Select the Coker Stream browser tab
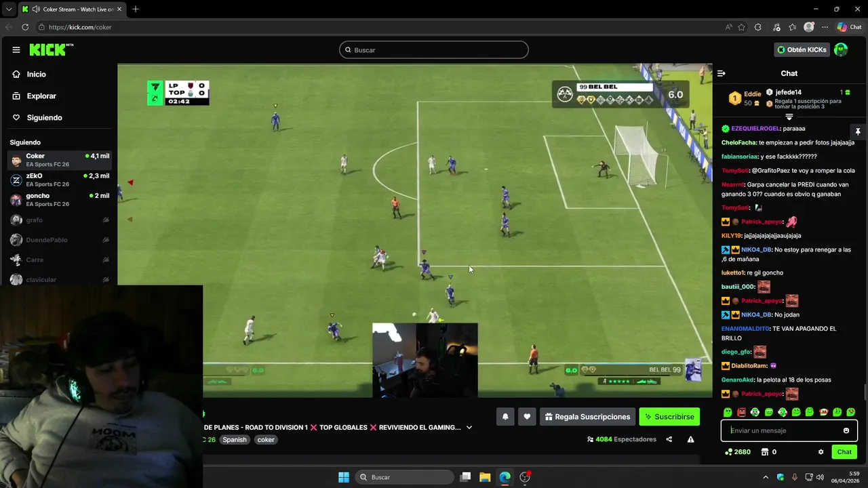868x488 pixels. click(x=71, y=9)
